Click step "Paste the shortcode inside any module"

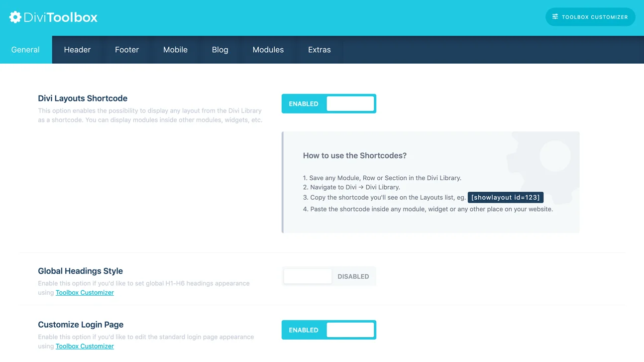tap(428, 209)
